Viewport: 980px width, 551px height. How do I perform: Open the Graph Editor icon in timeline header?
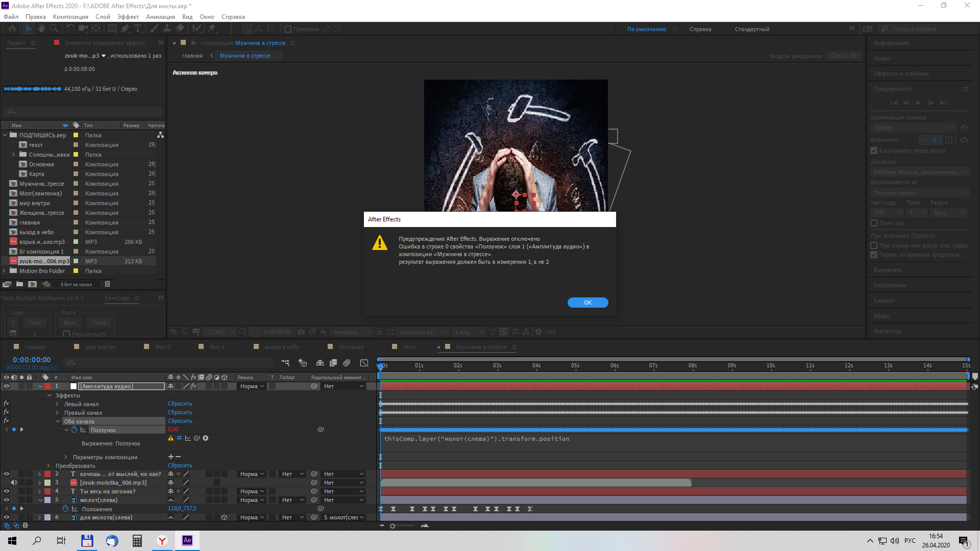364,363
